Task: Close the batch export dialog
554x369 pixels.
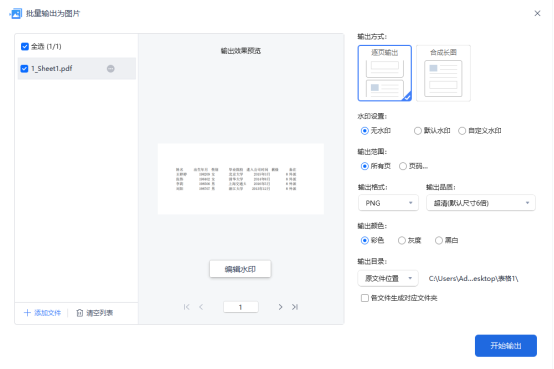Action: (x=537, y=13)
